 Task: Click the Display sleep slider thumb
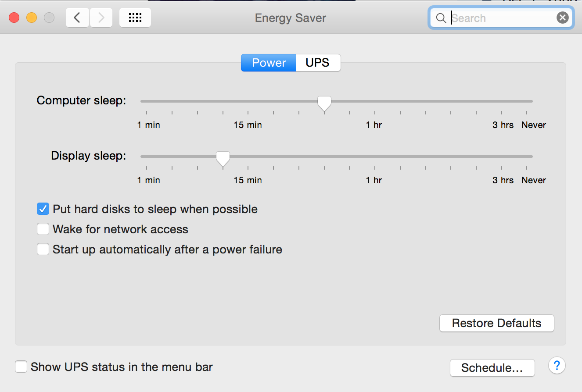[x=223, y=159]
